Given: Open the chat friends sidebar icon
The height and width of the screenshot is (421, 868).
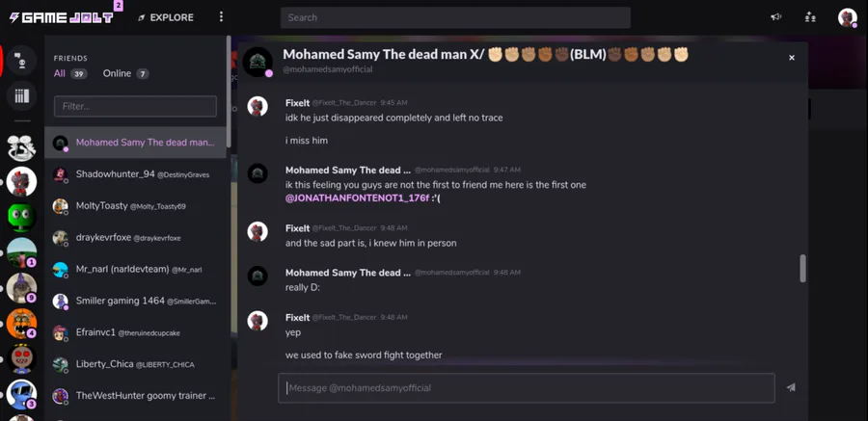Looking at the screenshot, I should 21,60.
